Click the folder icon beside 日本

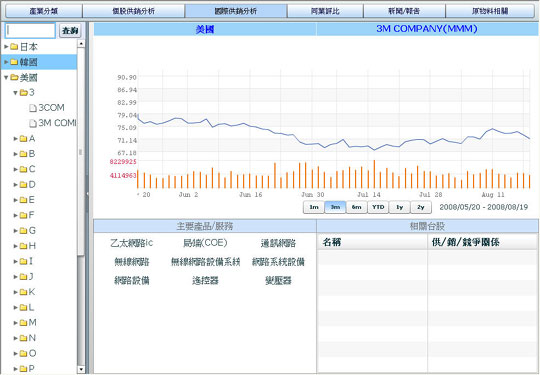[14, 46]
